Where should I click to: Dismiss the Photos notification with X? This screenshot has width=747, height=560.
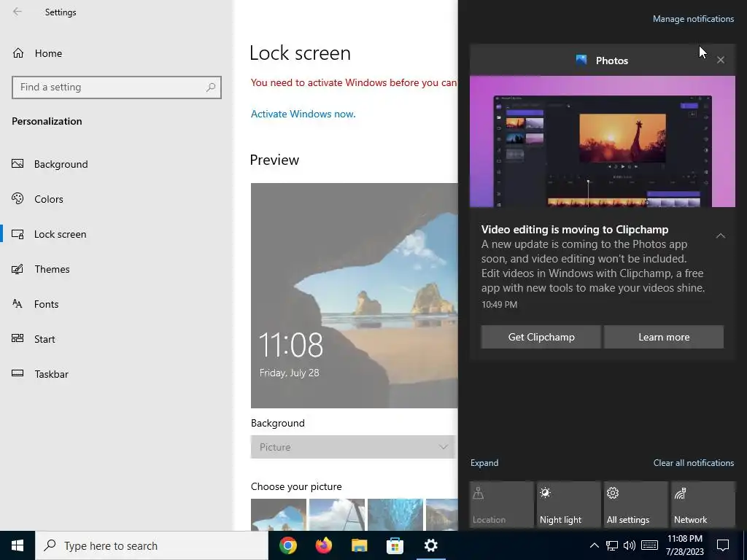[x=721, y=60]
